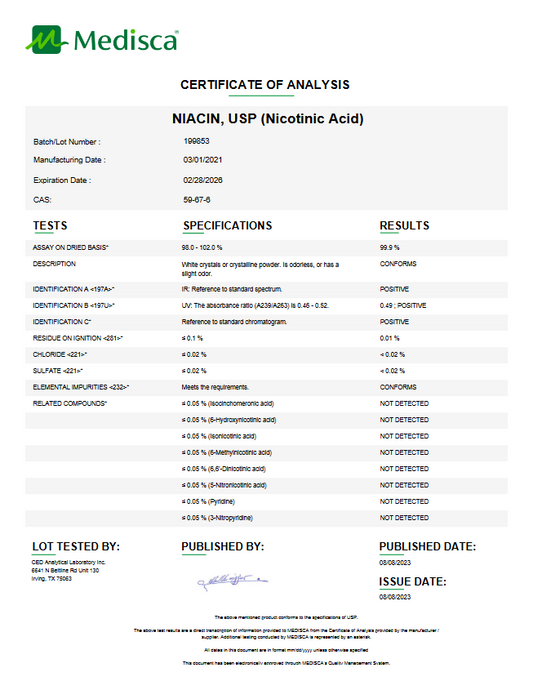Click the DESCRIPTION test label
This screenshot has height=690, width=533.
coord(54,264)
